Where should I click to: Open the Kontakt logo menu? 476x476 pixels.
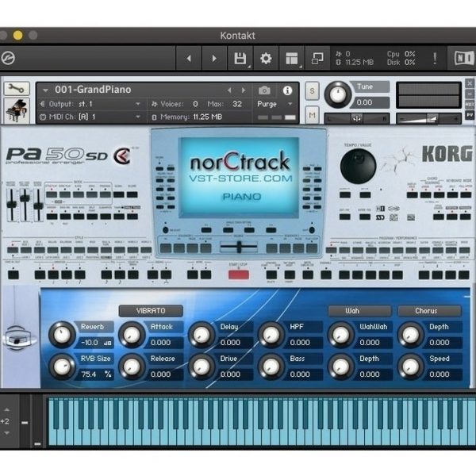tap(8, 58)
